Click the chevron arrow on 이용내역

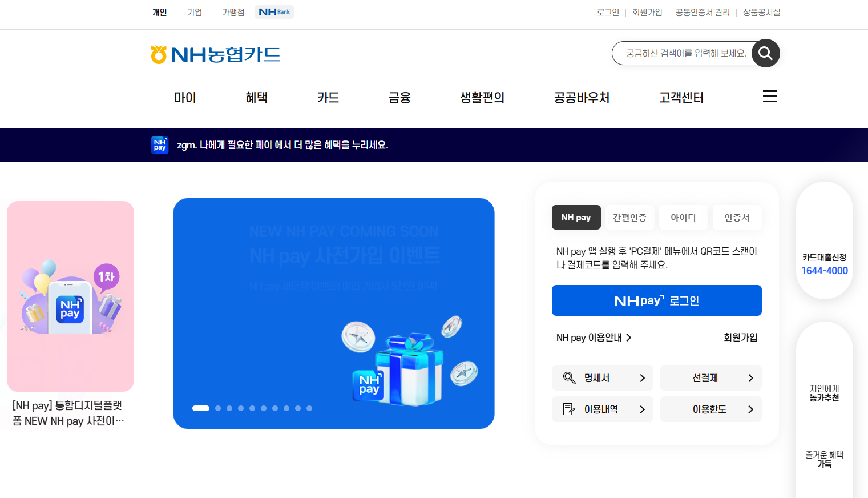[x=643, y=409]
